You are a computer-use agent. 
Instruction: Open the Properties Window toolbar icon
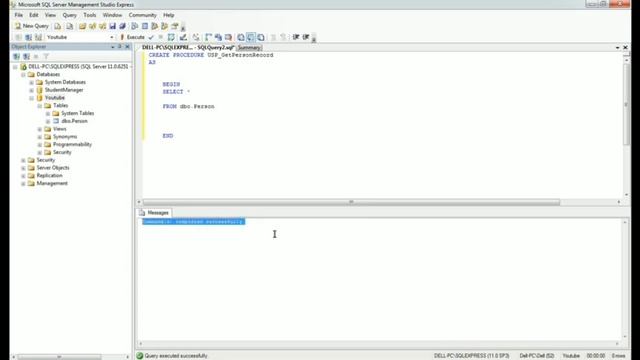click(x=175, y=26)
